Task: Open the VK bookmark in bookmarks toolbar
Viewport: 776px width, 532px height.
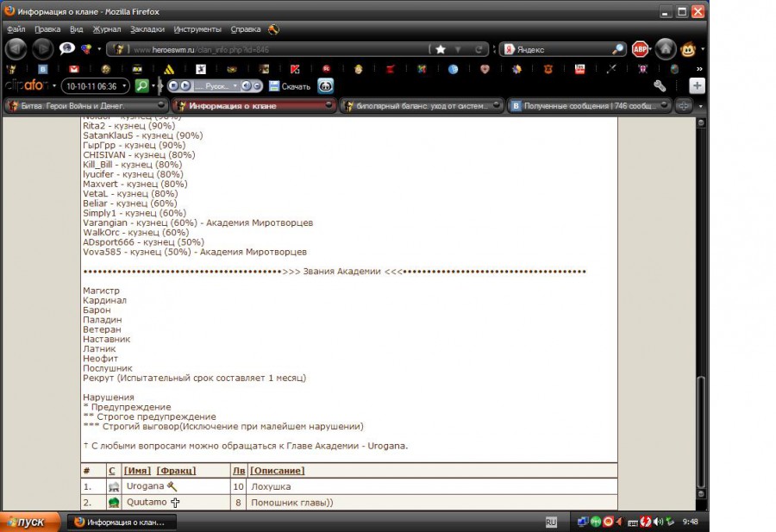Action: coord(42,69)
